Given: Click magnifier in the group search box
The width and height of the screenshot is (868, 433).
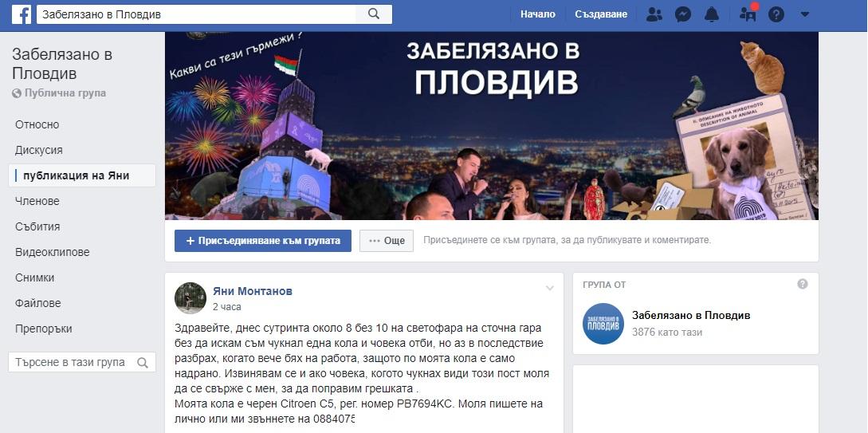Looking at the screenshot, I should 142,363.
